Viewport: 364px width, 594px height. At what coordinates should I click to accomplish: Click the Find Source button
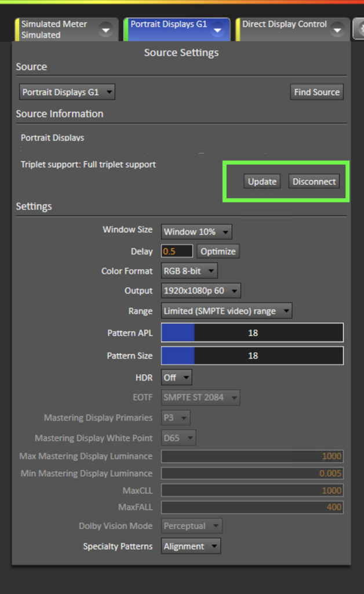point(316,92)
